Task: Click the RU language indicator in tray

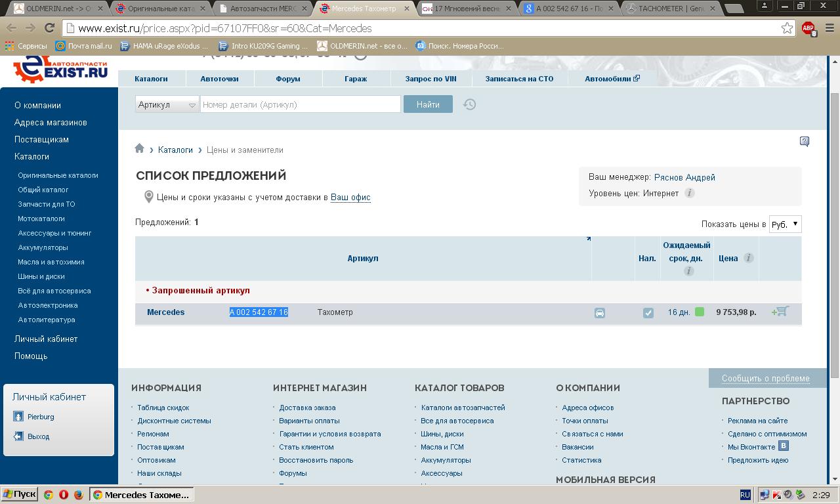Action: point(745,495)
